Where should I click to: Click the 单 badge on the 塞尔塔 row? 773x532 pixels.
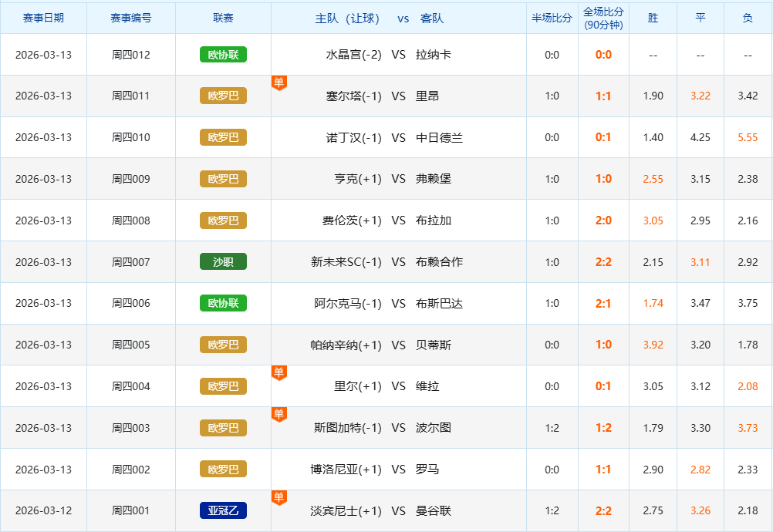279,82
